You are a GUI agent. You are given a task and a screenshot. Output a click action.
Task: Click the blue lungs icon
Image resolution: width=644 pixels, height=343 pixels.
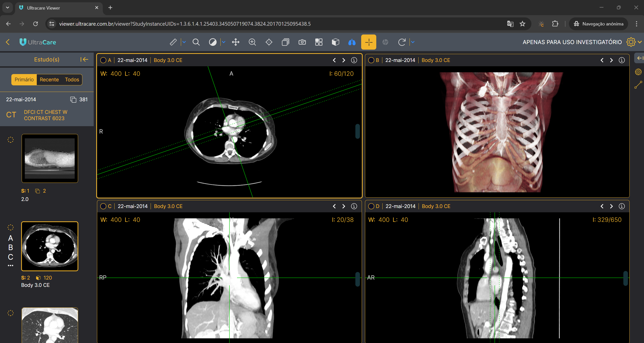pos(352,42)
